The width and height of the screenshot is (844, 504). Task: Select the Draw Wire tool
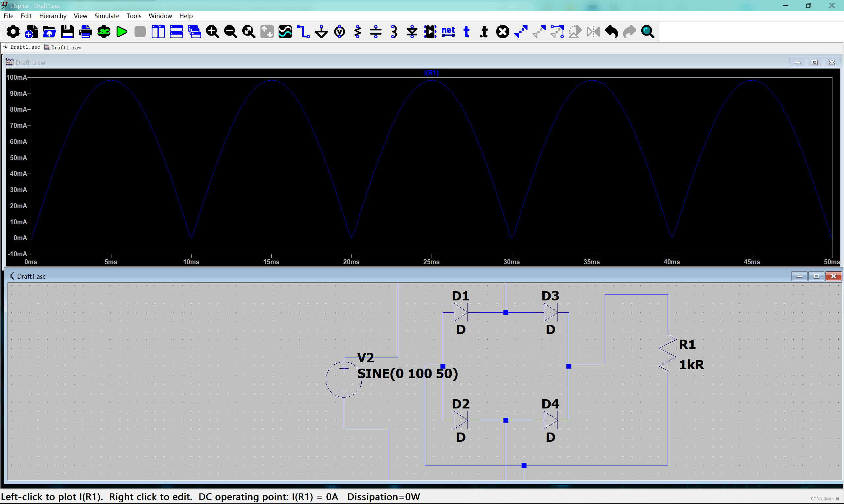point(303,32)
